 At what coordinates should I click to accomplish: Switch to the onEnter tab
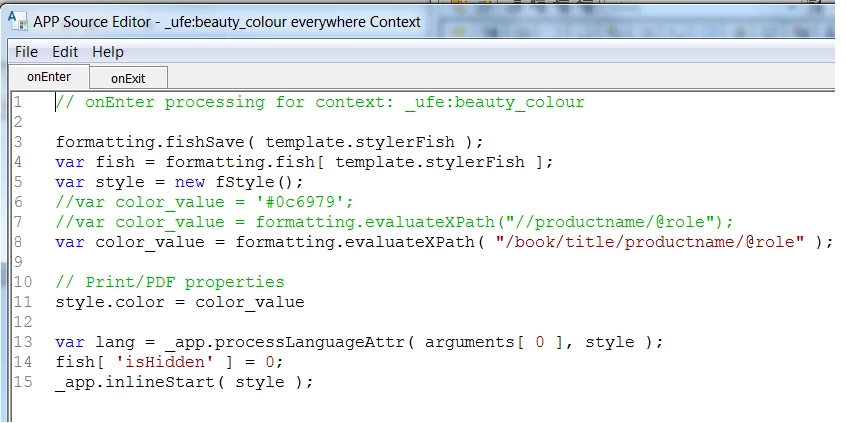(49, 77)
